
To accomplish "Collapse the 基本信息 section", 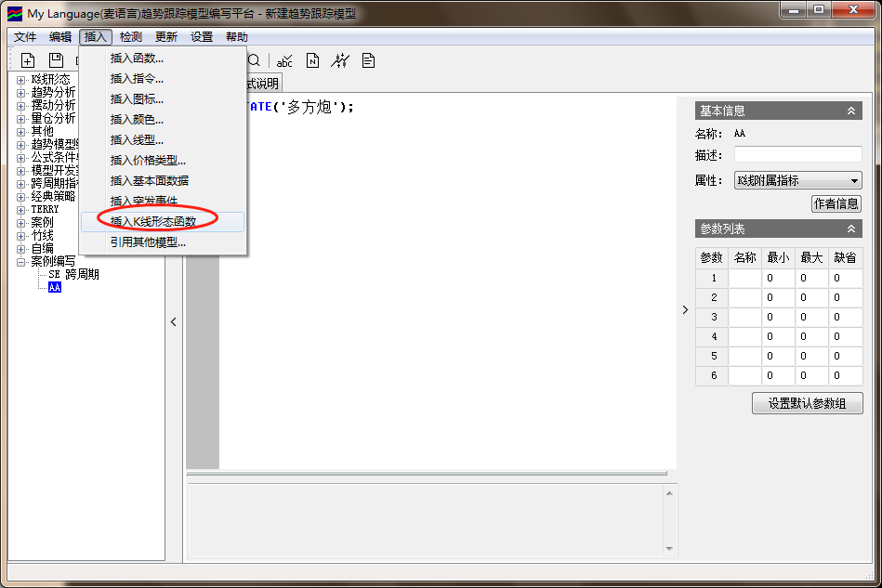I will click(x=850, y=111).
